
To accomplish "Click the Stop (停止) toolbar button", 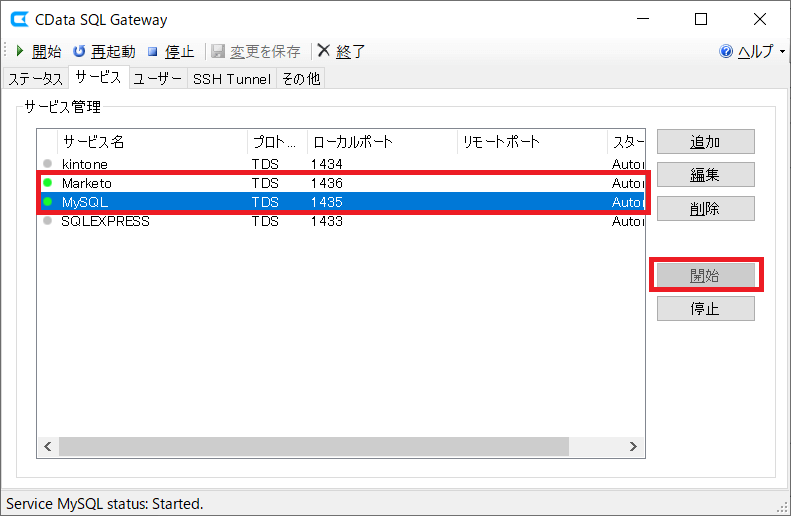I will tap(171, 51).
